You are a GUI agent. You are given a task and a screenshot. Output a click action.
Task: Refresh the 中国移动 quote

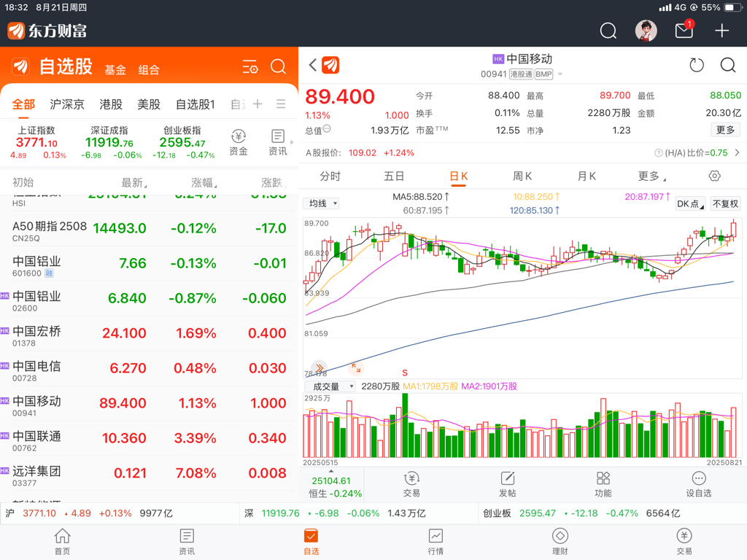(x=697, y=65)
